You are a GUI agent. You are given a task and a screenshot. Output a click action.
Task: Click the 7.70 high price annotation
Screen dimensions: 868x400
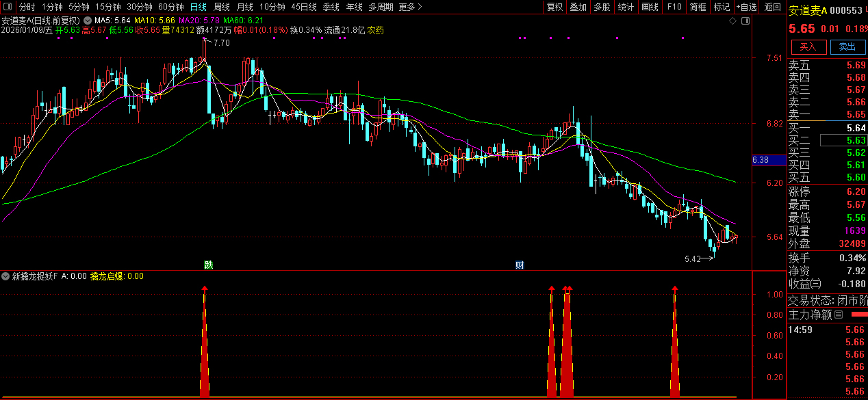(221, 43)
